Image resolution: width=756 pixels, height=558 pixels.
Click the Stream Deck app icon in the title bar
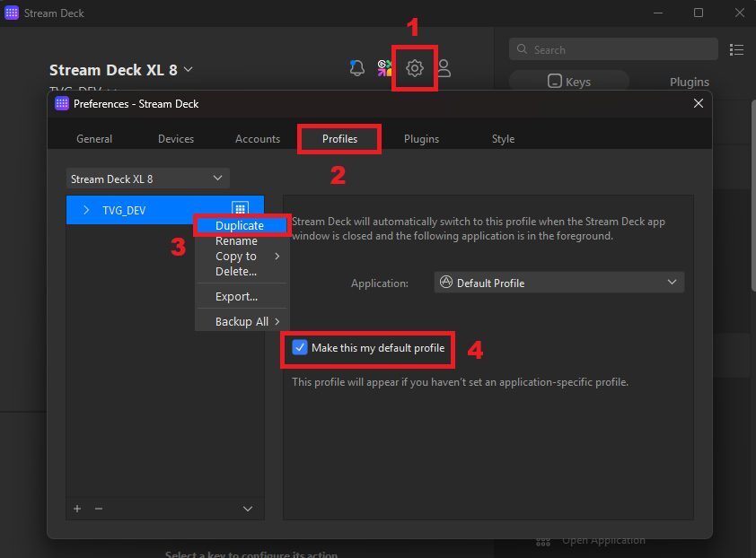tap(12, 13)
